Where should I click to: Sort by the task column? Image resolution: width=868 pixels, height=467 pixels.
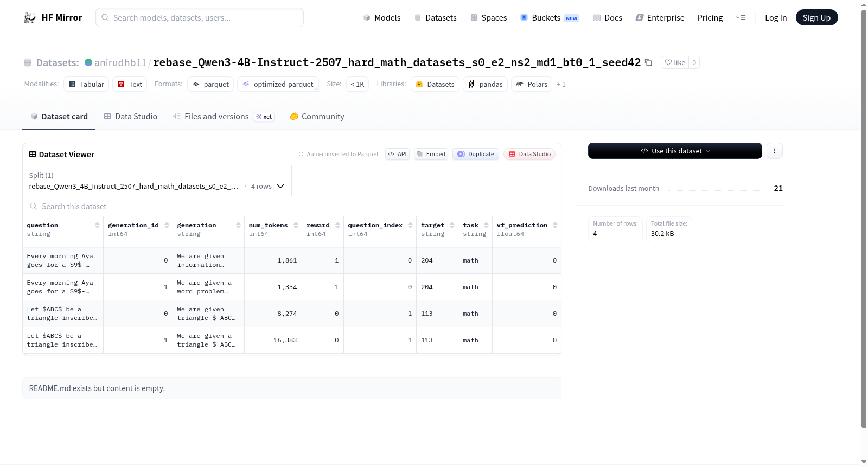[486, 225]
